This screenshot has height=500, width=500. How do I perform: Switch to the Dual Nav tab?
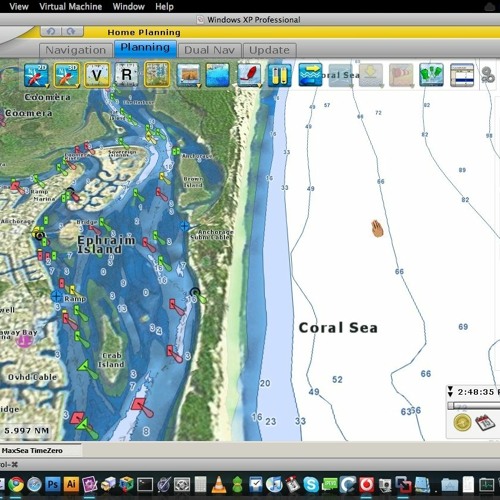(209, 50)
